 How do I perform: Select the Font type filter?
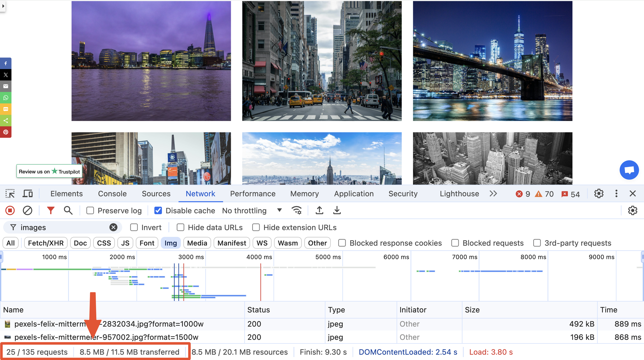[147, 243]
